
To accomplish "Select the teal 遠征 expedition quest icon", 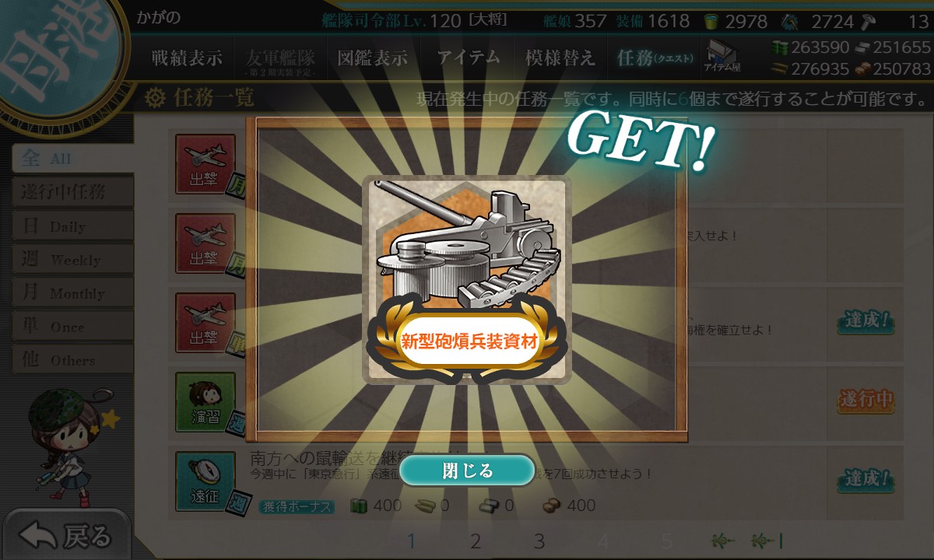I will coord(205,481).
